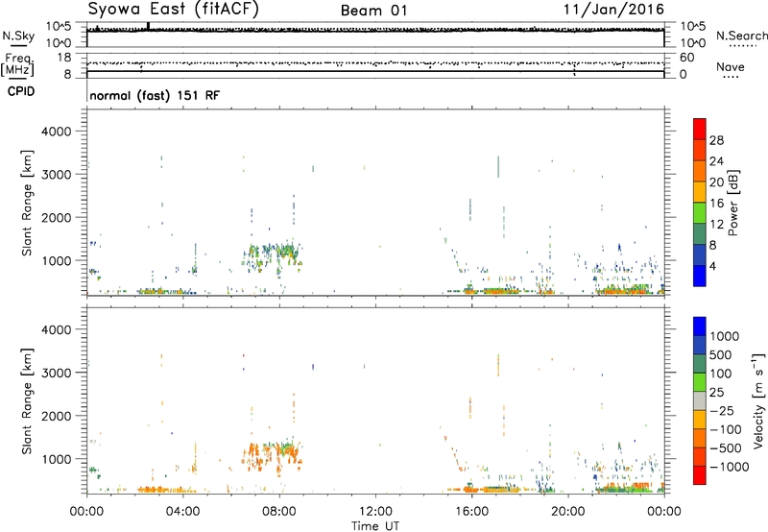Click the "4000" tick of the power panel
Image resolution: width=768 pixels, height=532 pixels.
[x=56, y=132]
